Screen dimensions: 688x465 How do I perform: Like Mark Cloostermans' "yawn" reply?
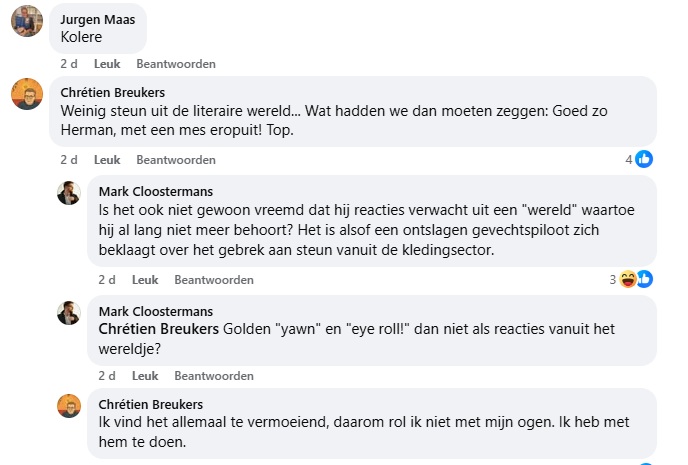(145, 376)
